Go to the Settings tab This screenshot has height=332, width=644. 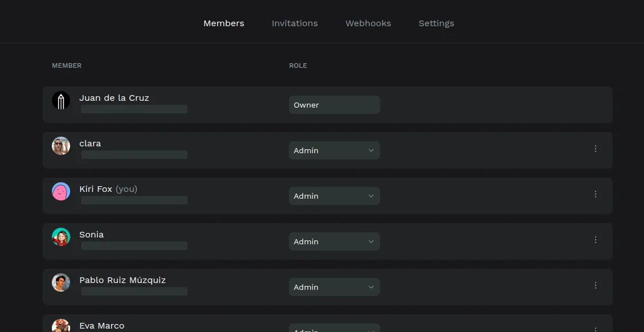coord(436,23)
